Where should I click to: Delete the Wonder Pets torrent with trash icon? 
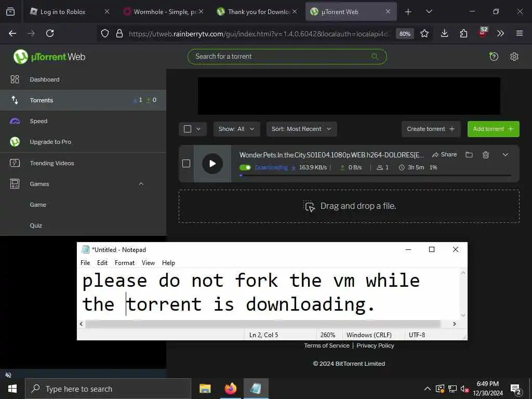[x=486, y=155]
